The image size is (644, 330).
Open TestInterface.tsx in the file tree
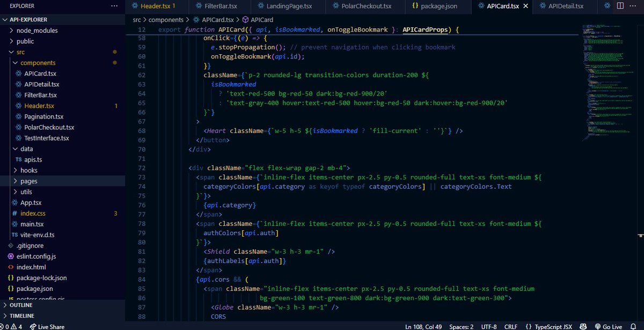click(46, 138)
